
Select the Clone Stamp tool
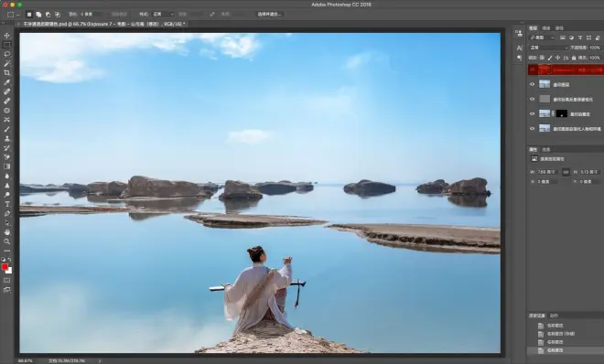[x=7, y=138]
